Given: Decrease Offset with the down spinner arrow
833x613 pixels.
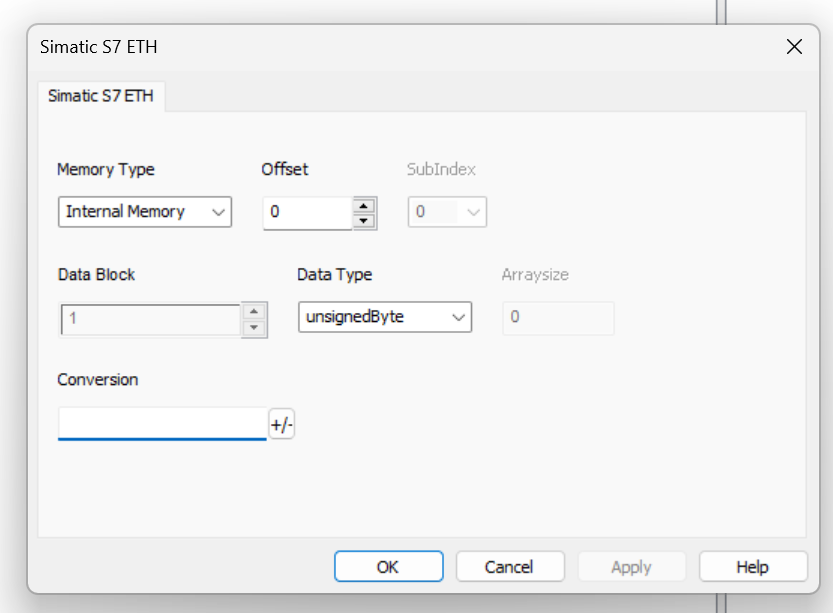Looking at the screenshot, I should click(364, 220).
